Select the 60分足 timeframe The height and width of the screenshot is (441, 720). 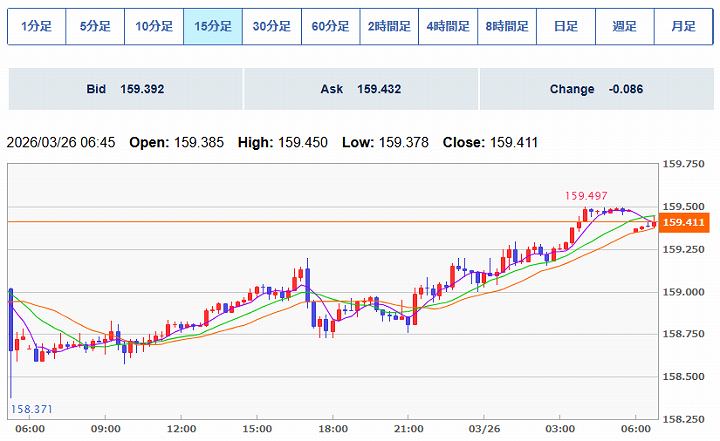[330, 27]
